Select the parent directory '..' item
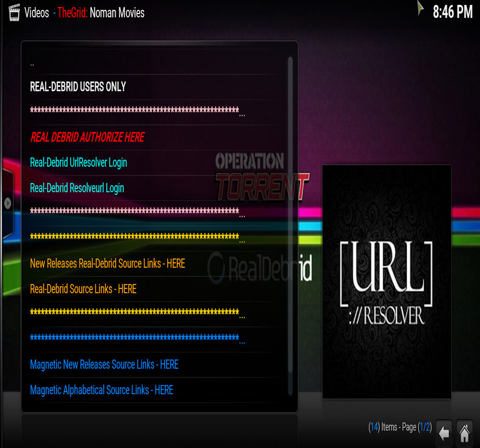Viewport: 480px width, 448px height. (33, 63)
